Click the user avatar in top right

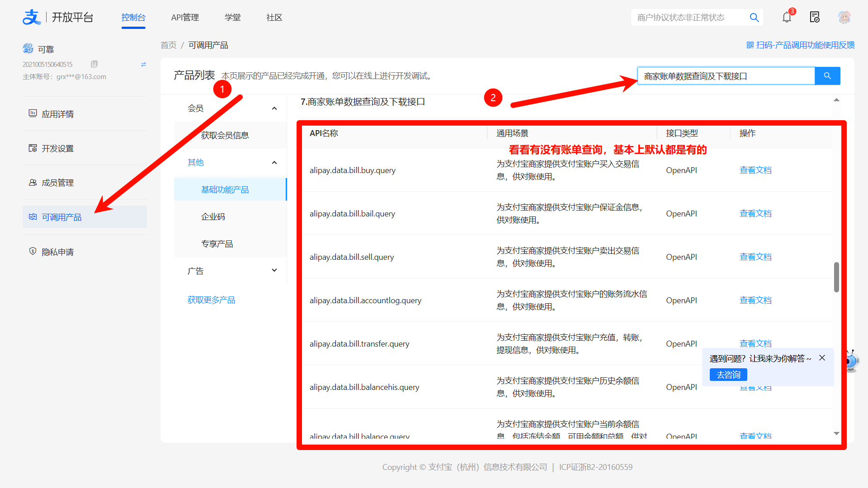(844, 17)
